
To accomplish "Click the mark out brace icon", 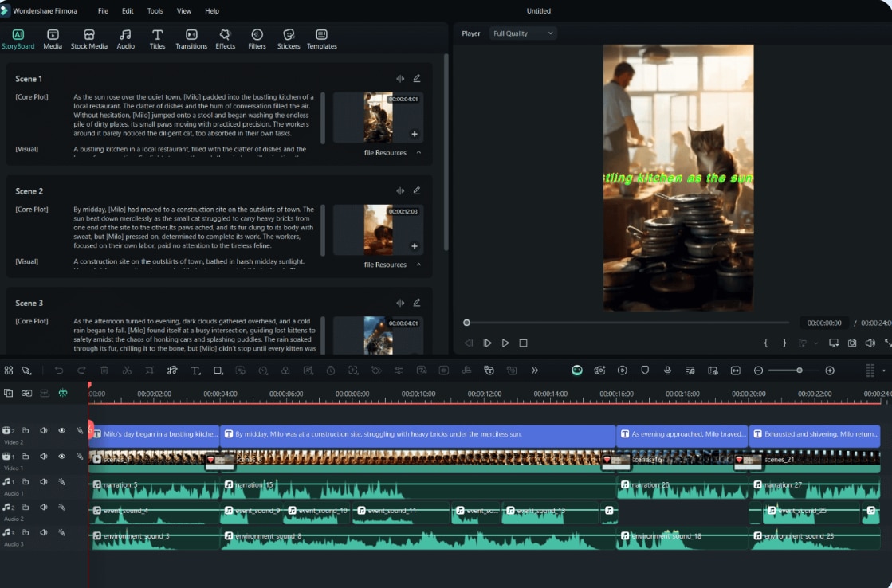I will pyautogui.click(x=784, y=343).
